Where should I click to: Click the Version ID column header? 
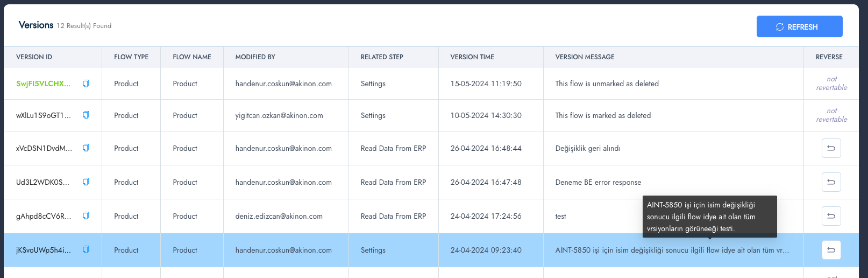point(34,57)
